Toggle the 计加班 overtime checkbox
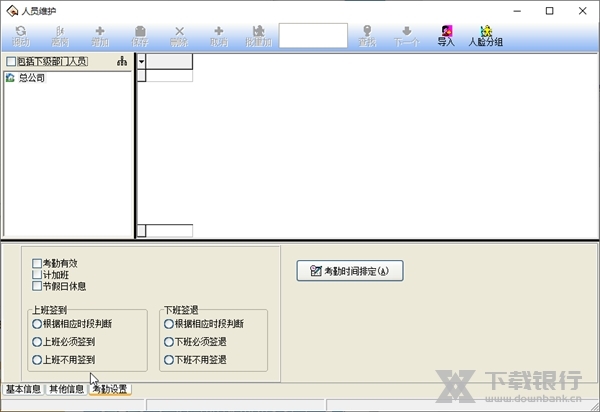Viewport: 600px width, 412px height. tap(37, 275)
